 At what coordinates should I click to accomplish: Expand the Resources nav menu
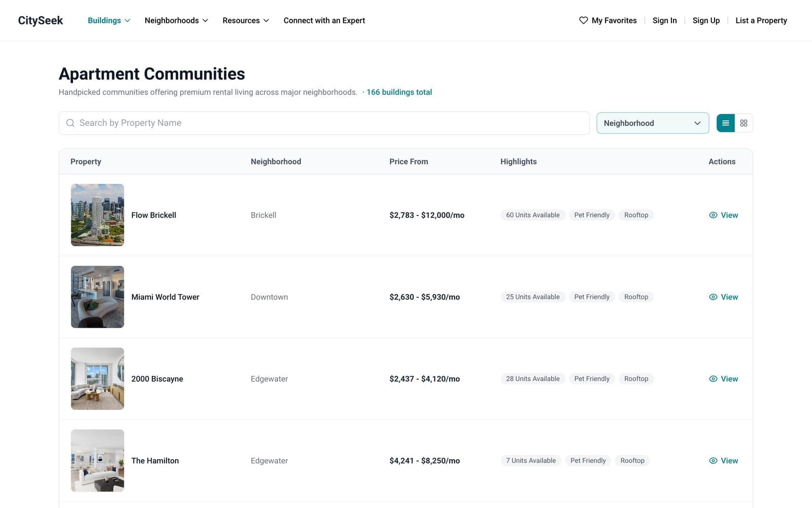click(x=246, y=20)
